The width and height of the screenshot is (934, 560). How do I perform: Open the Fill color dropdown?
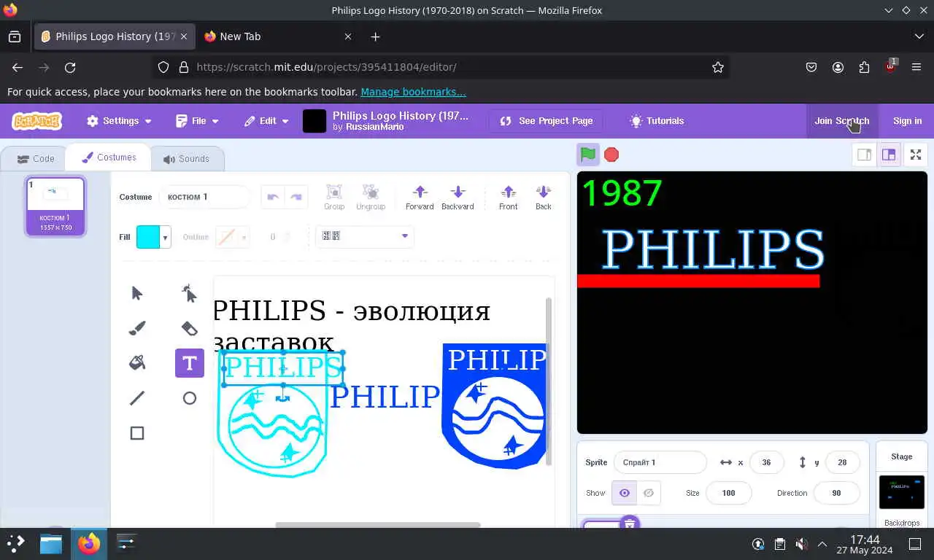pos(166,237)
